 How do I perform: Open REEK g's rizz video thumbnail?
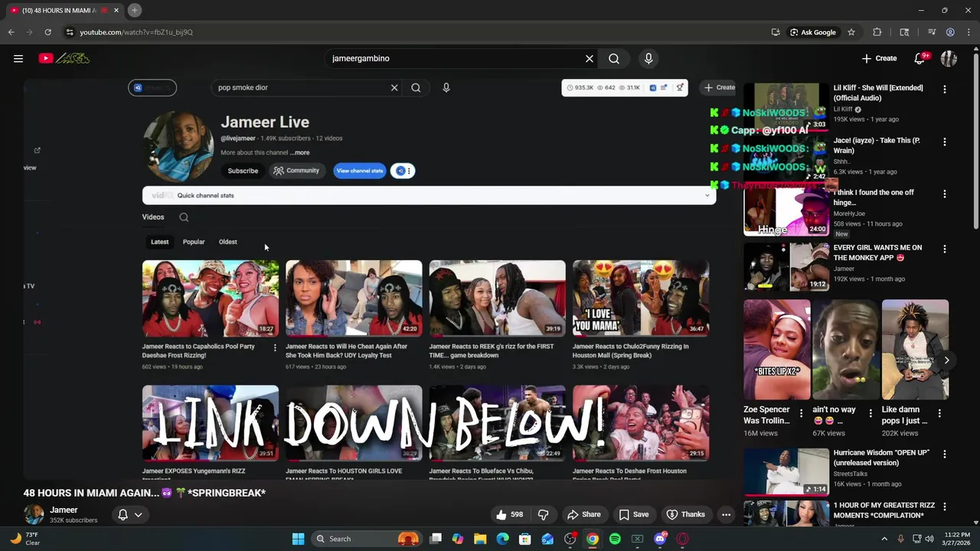click(498, 298)
